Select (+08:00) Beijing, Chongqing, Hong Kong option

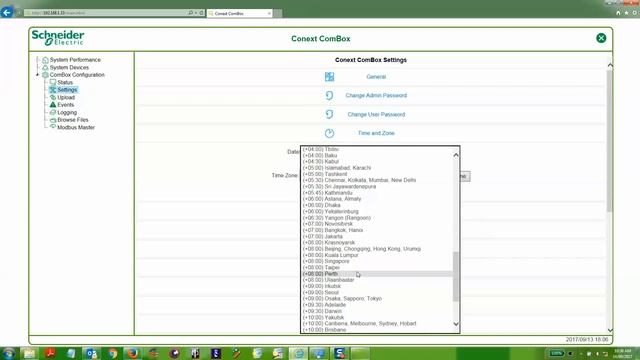(377, 249)
